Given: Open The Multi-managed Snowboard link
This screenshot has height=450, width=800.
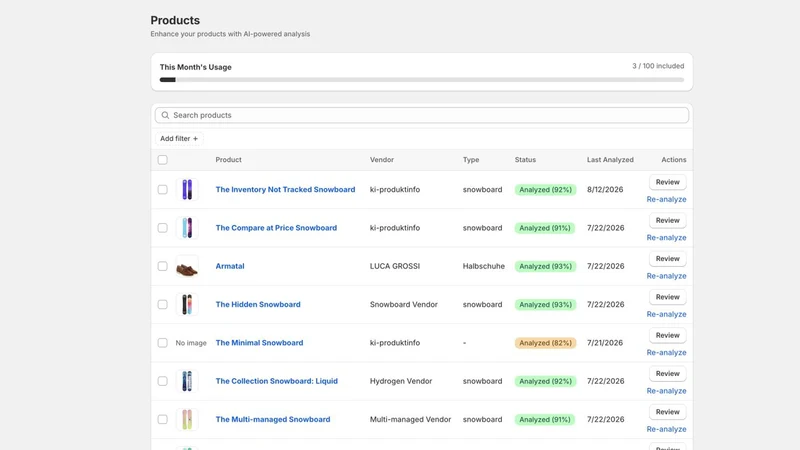Looking at the screenshot, I should (272, 419).
